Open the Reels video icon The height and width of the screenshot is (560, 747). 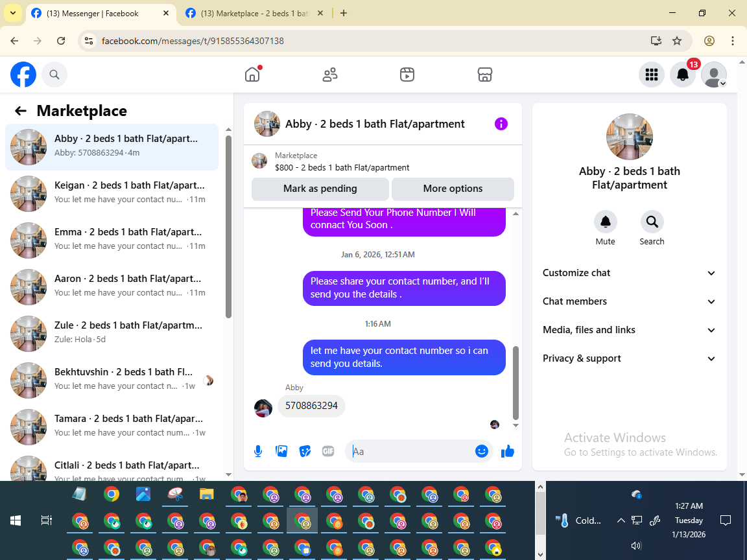[407, 75]
